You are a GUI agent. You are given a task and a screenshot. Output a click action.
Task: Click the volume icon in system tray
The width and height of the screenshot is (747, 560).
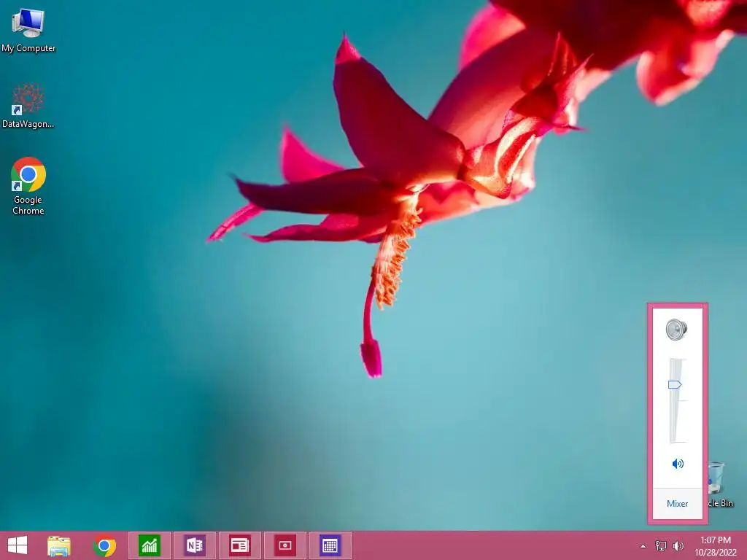[x=678, y=546]
